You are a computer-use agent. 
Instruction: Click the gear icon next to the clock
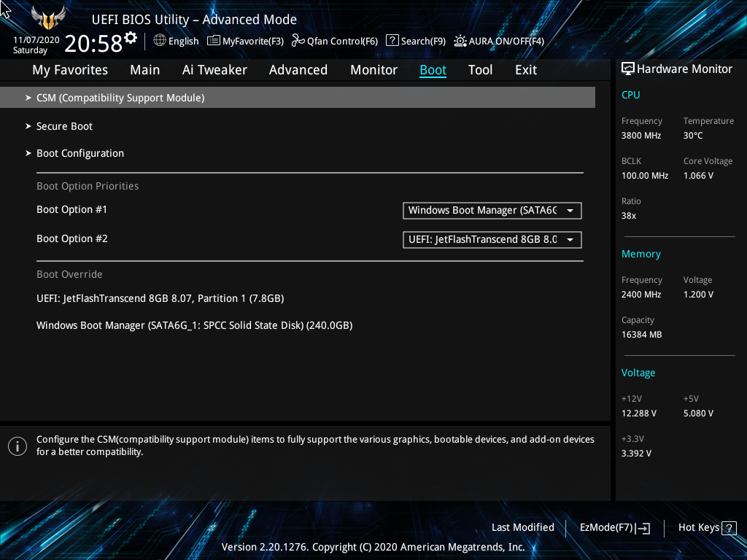click(131, 38)
